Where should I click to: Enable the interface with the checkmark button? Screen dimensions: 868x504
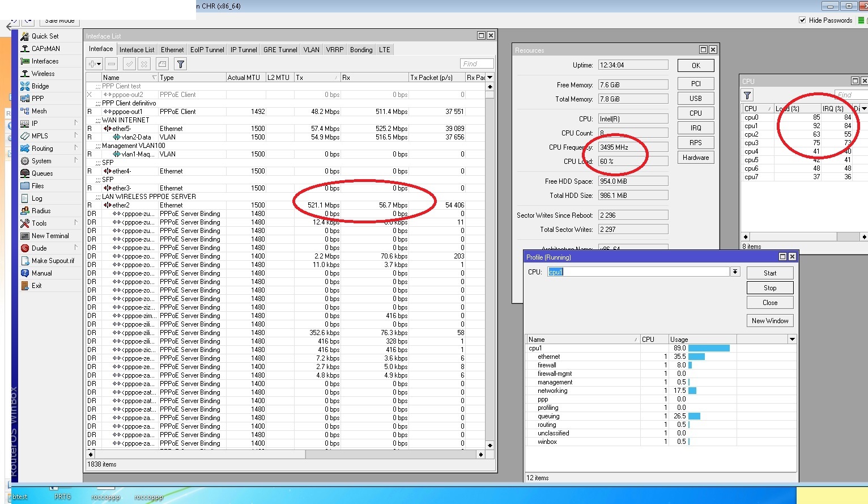coord(129,64)
